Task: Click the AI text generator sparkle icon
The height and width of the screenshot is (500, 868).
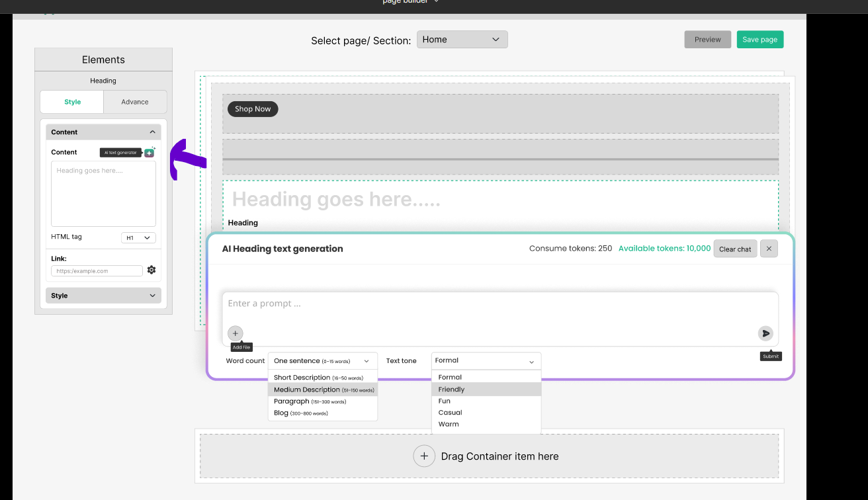Action: pyautogui.click(x=150, y=152)
